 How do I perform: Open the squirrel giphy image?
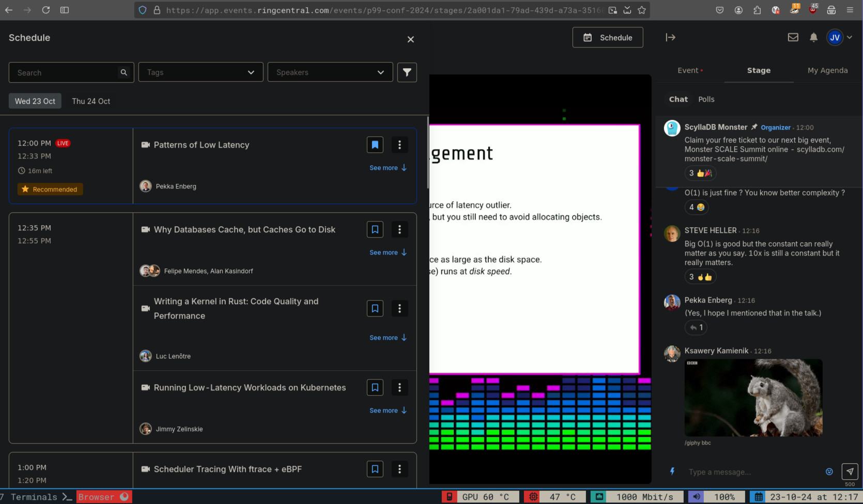pyautogui.click(x=753, y=398)
